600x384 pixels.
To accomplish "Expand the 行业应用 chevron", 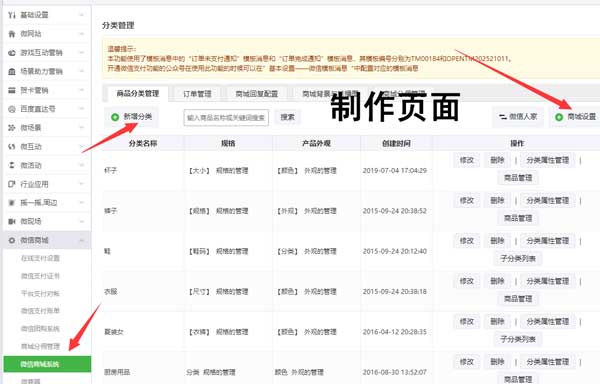I will (82, 184).
